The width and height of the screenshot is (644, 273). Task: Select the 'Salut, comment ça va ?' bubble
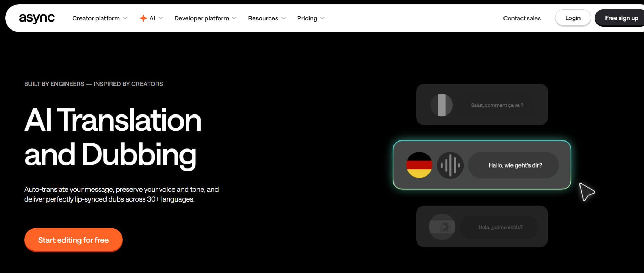click(497, 105)
